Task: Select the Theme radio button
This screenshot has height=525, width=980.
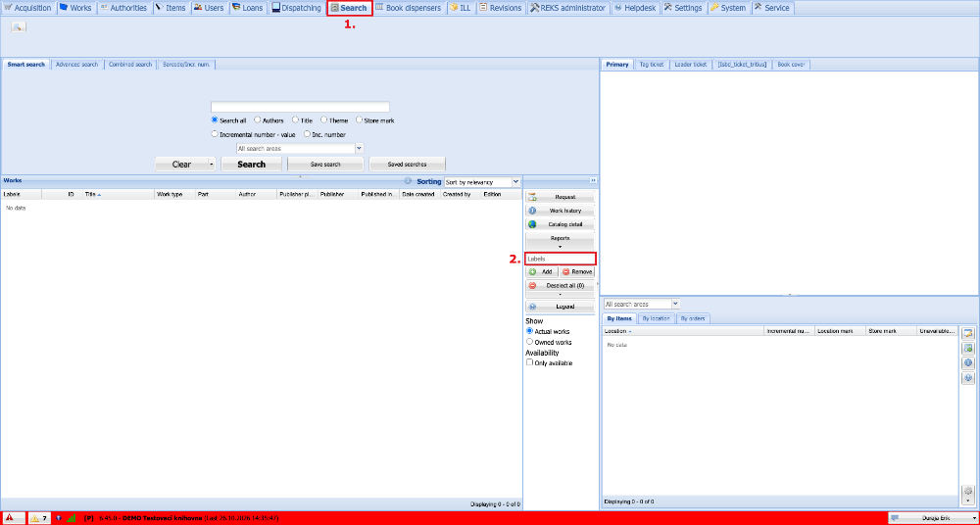Action: (x=323, y=120)
